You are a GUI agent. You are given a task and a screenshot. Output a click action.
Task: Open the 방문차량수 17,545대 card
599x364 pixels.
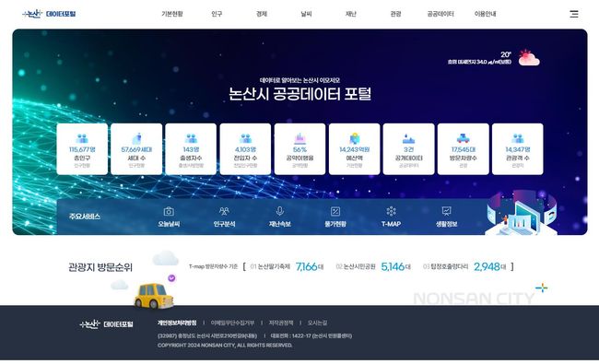tap(463, 149)
